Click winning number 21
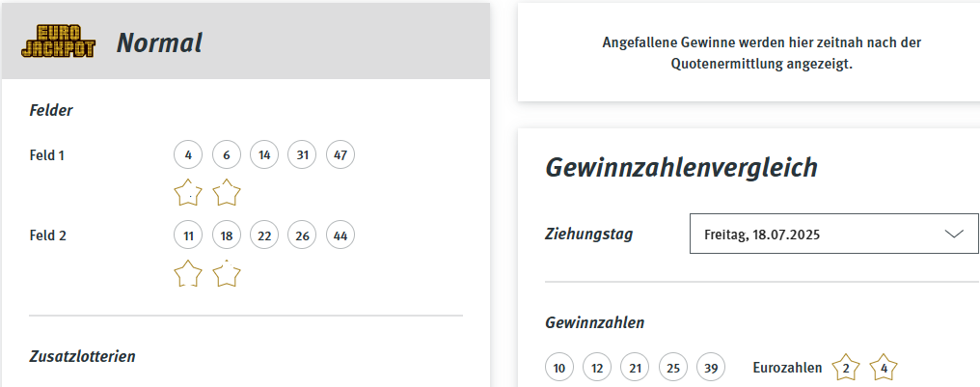 (635, 368)
